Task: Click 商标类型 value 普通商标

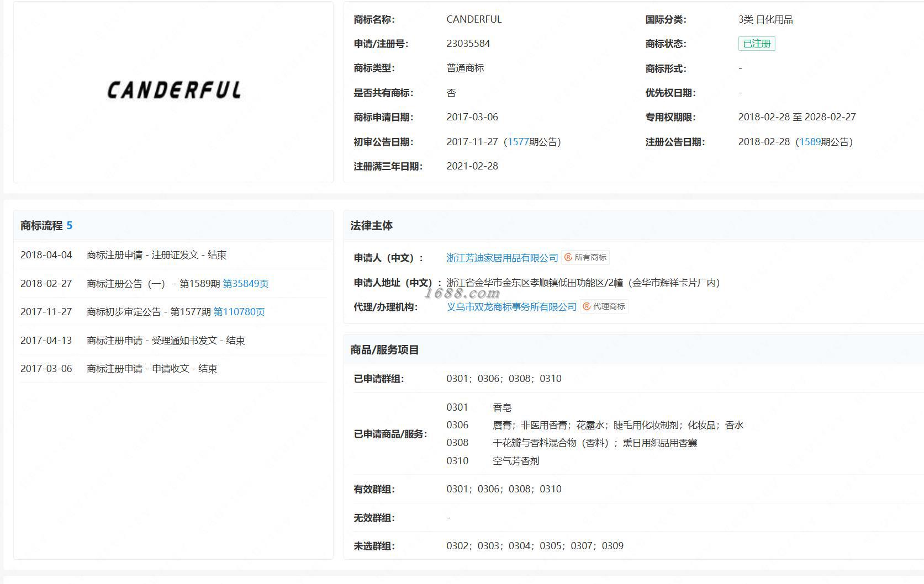Action: tap(465, 68)
